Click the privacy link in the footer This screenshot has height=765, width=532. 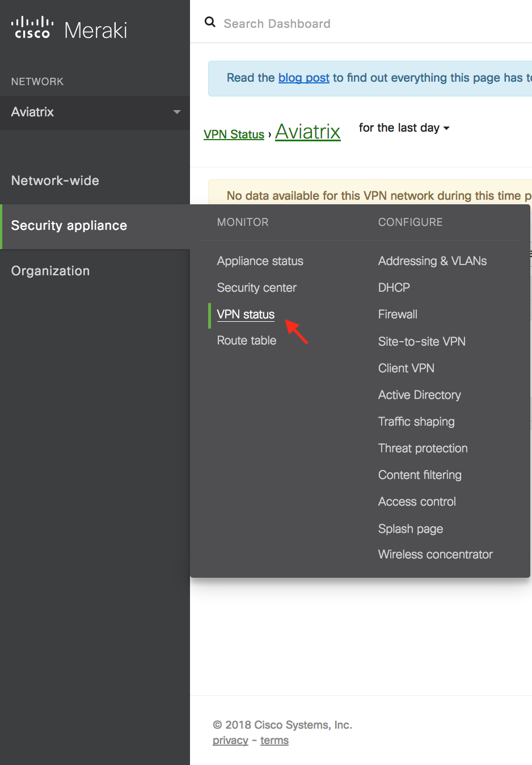(x=230, y=741)
